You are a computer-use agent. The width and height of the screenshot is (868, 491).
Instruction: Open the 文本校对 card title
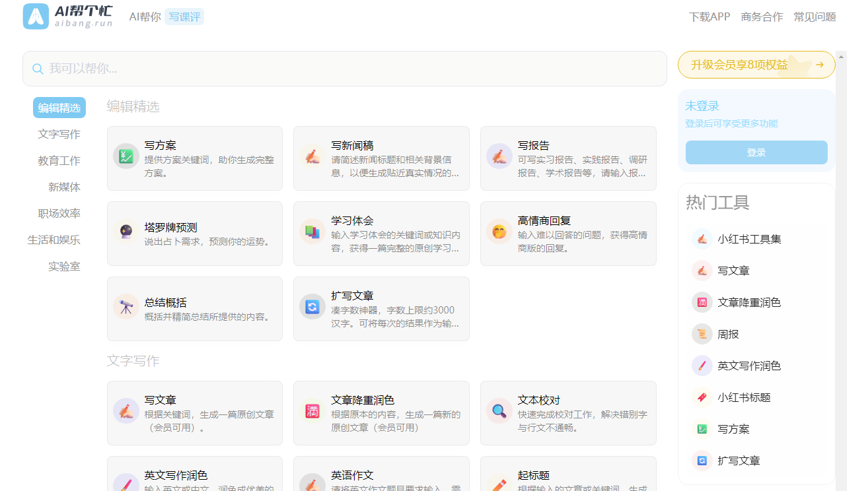[539, 400]
